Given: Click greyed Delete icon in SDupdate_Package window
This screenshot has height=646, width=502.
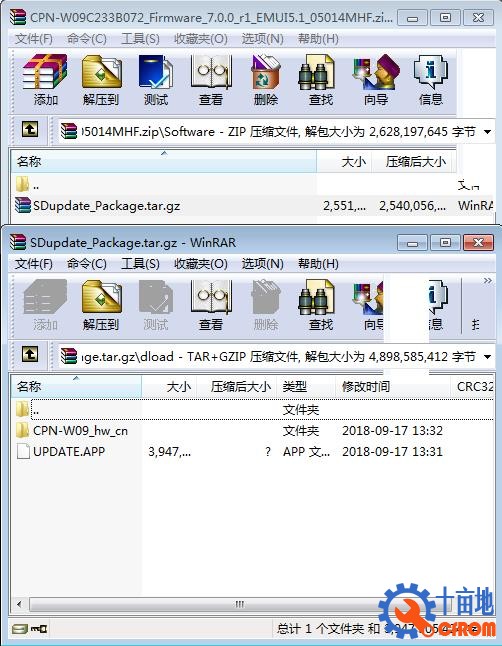Looking at the screenshot, I should [266, 305].
